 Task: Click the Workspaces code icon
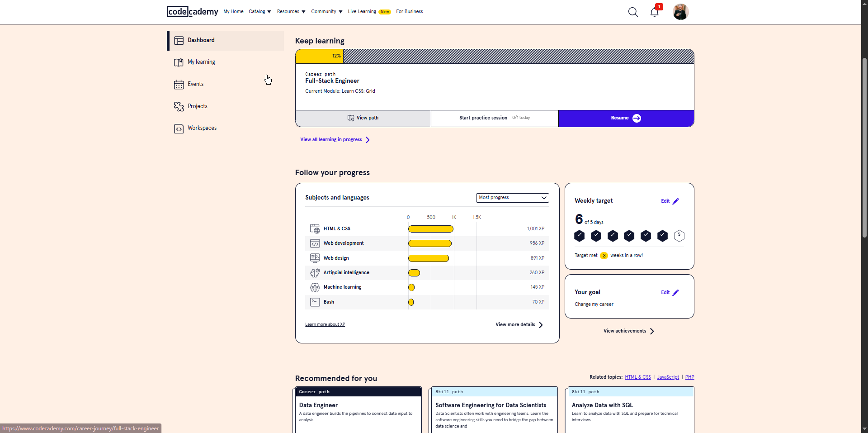pos(179,128)
